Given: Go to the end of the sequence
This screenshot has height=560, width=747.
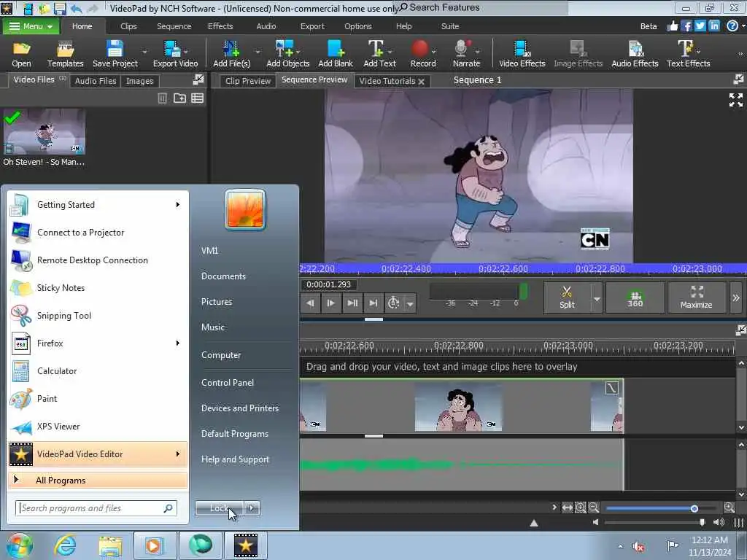Looking at the screenshot, I should point(373,303).
